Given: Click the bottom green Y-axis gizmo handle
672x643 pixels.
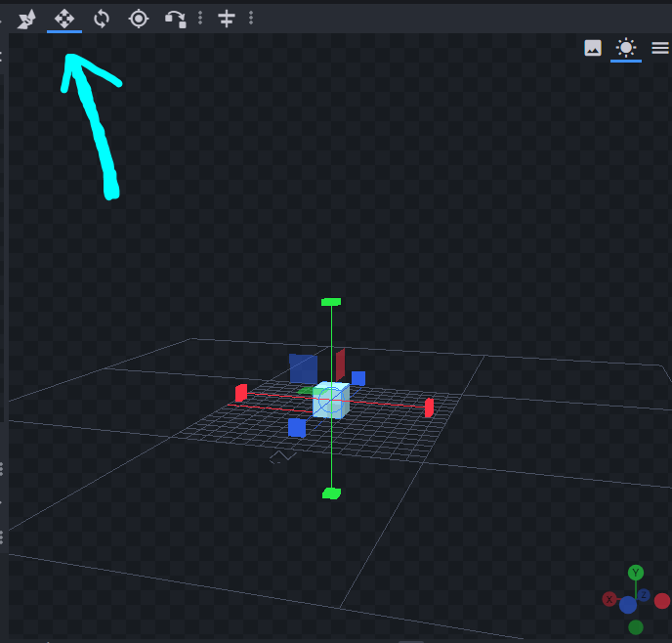Looking at the screenshot, I should click(x=331, y=493).
